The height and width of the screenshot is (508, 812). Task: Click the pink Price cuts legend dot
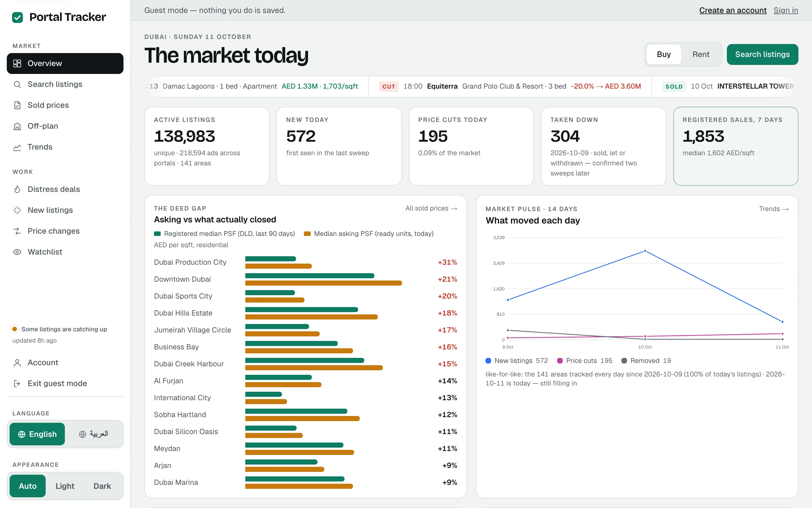[560, 360]
